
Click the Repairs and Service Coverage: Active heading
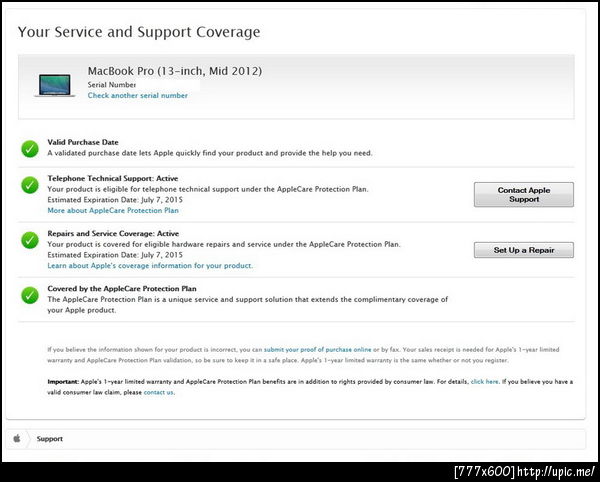pos(113,233)
